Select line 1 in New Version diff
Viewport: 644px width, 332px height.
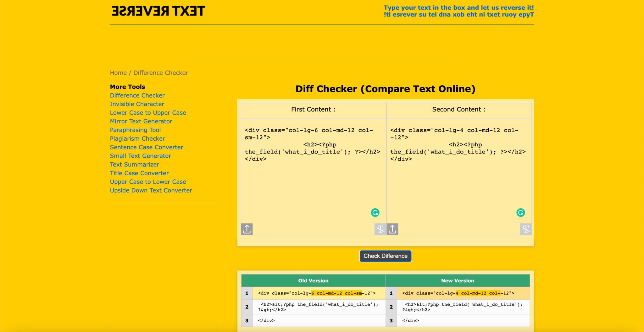458,293
